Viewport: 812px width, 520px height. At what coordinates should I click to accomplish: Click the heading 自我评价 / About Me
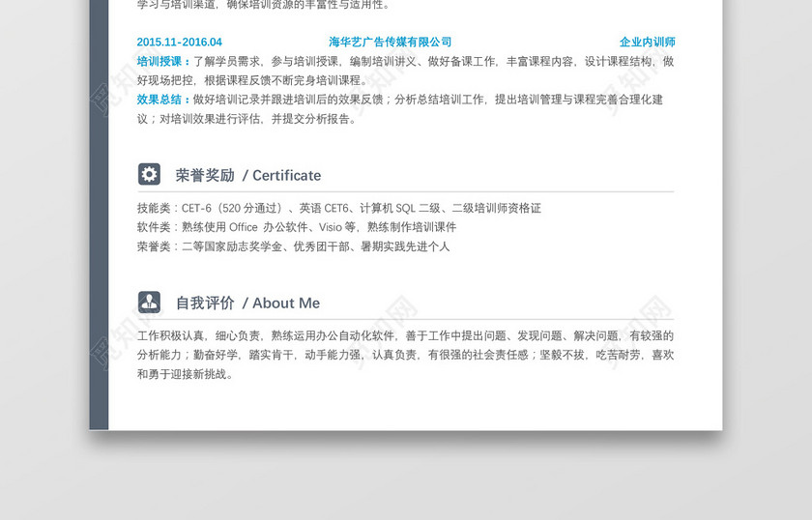(x=247, y=303)
